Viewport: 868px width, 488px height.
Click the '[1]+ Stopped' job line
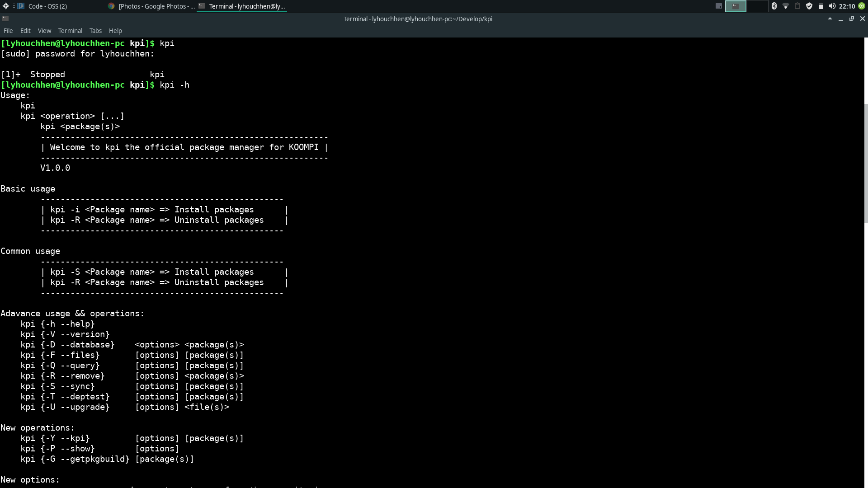[x=82, y=75]
